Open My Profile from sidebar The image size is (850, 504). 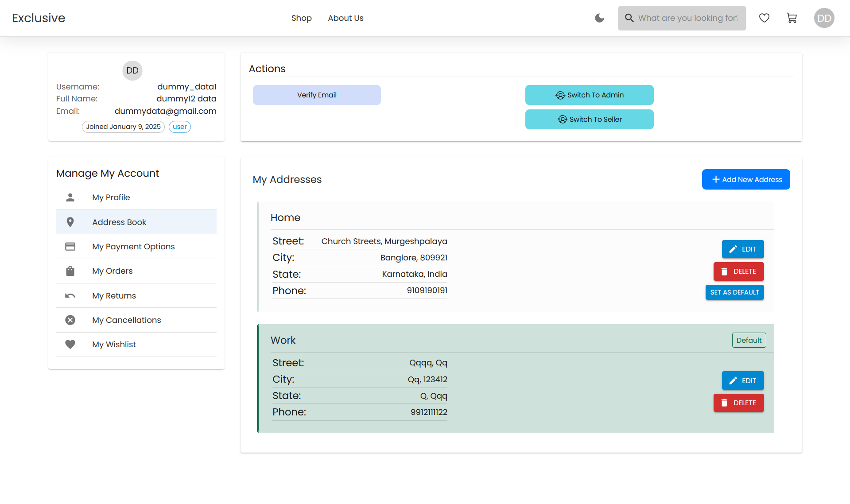point(111,198)
